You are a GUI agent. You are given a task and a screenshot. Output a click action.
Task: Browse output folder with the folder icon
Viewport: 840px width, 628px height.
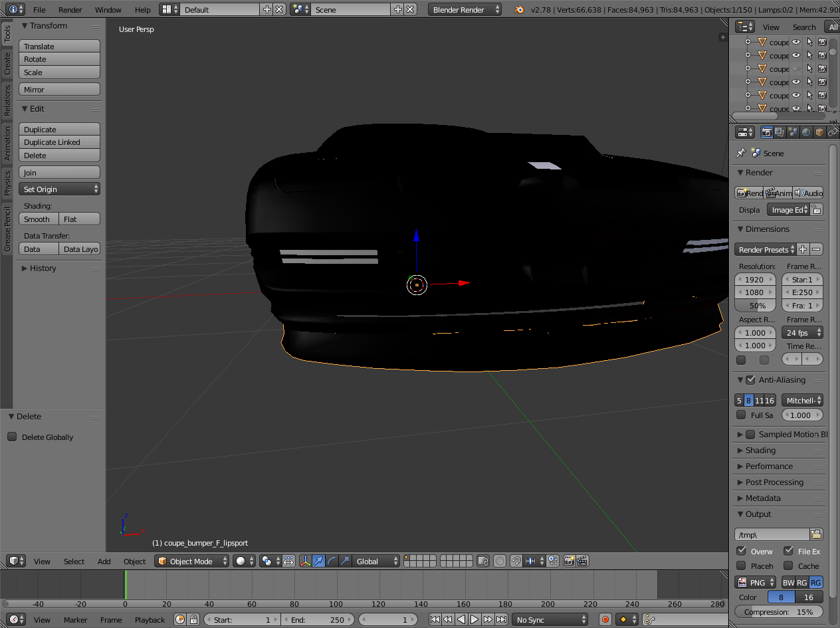click(816, 534)
